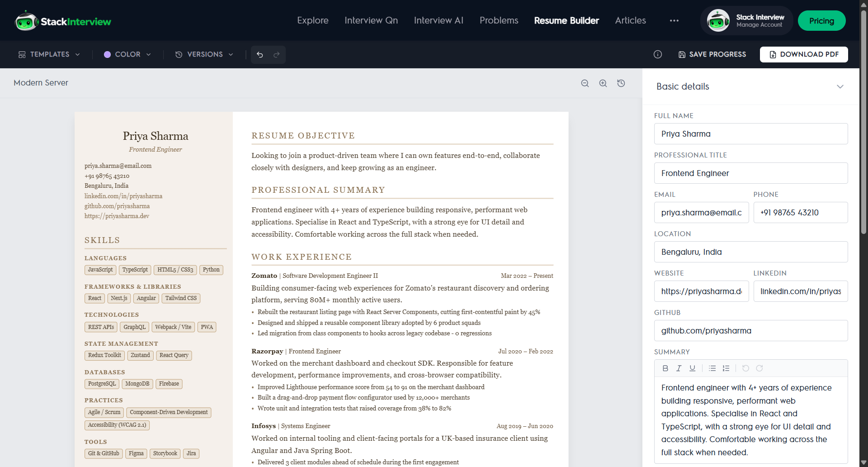
Task: Click the 'Redux Toolkit' skill tag
Action: pos(104,355)
